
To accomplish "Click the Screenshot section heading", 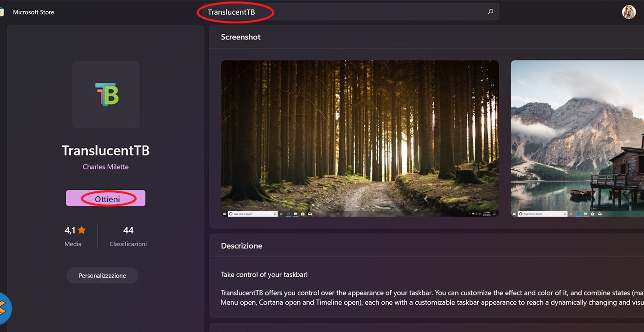I will (241, 37).
